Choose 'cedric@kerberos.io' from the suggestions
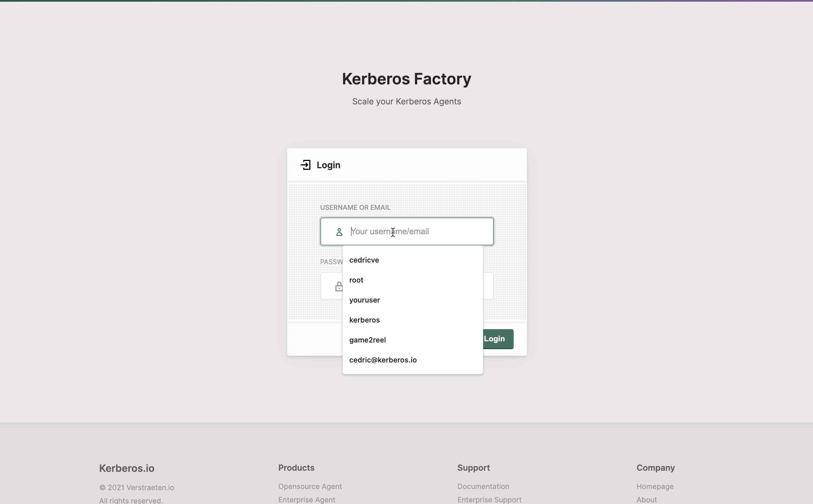Viewport: 813px width, 504px height. (x=383, y=360)
